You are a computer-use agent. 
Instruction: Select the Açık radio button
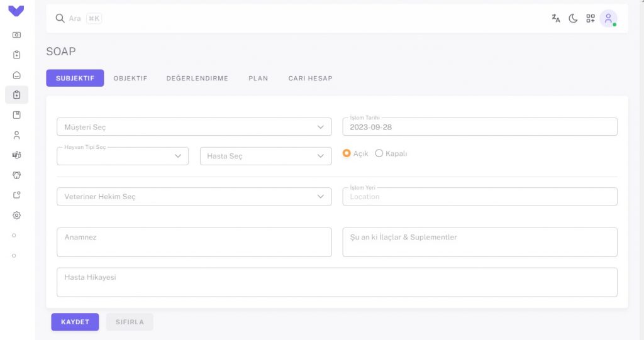click(x=347, y=153)
